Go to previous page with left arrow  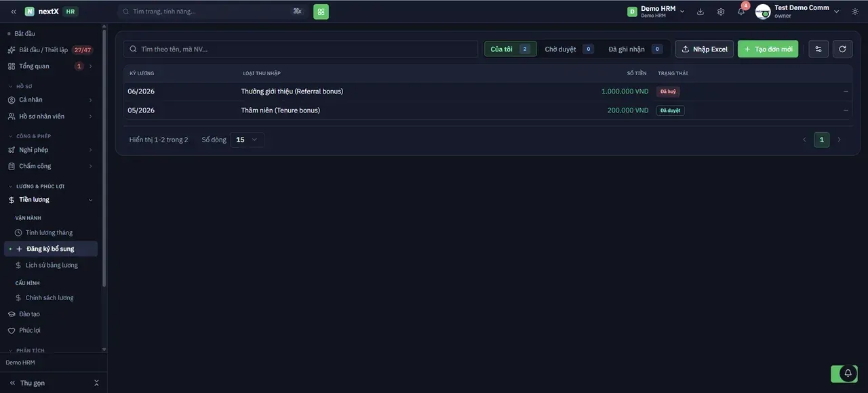pos(804,140)
